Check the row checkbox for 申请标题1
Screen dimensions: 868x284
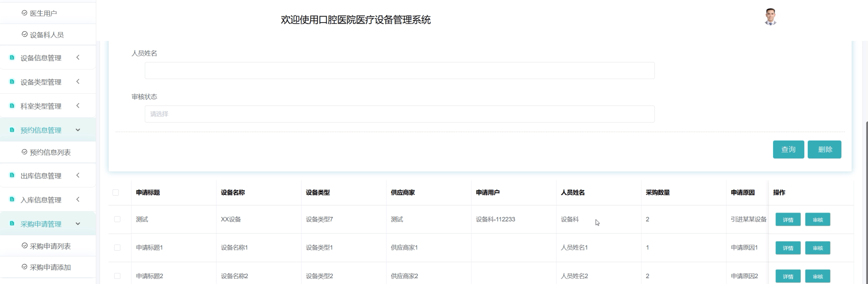coord(117,248)
